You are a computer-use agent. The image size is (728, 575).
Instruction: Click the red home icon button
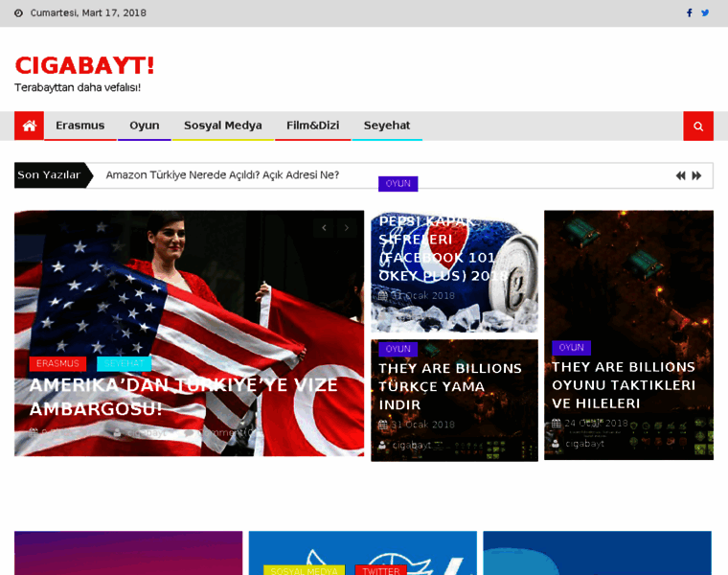coord(30,126)
